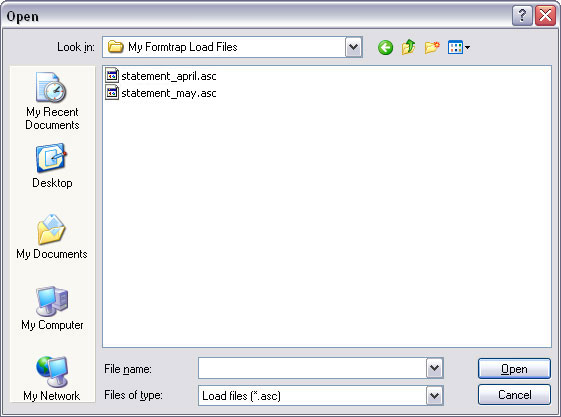
Task: Expand the Look in folder dropdown
Action: tap(353, 47)
